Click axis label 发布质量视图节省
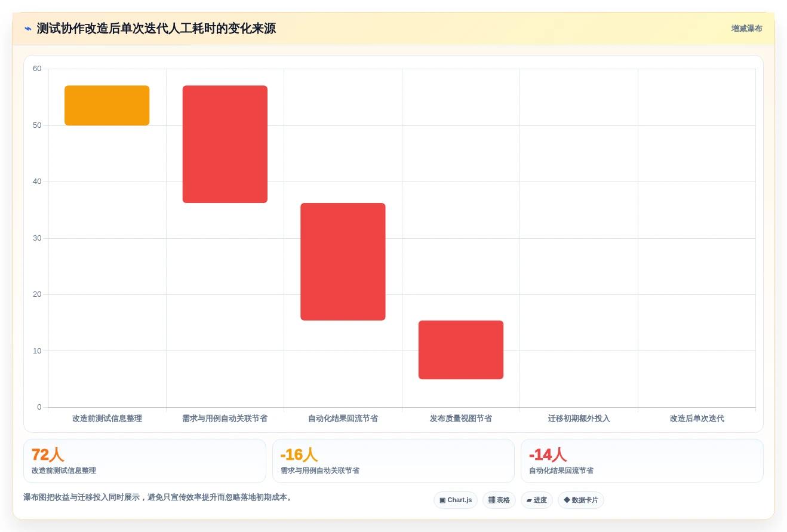The height and width of the screenshot is (532, 787). 461,419
